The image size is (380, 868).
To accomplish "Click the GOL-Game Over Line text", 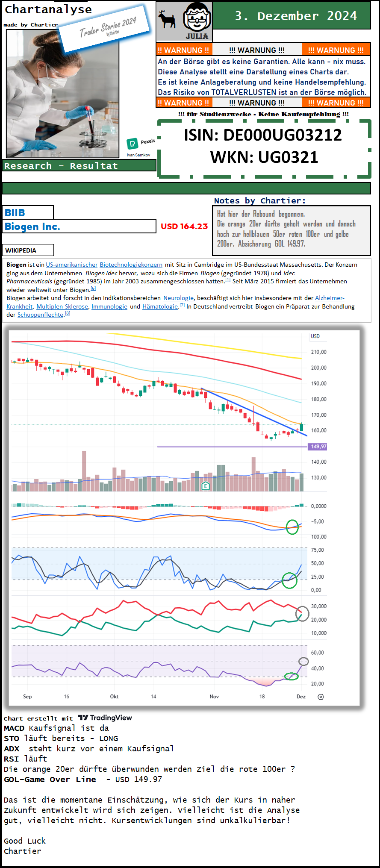I will coord(50,780).
